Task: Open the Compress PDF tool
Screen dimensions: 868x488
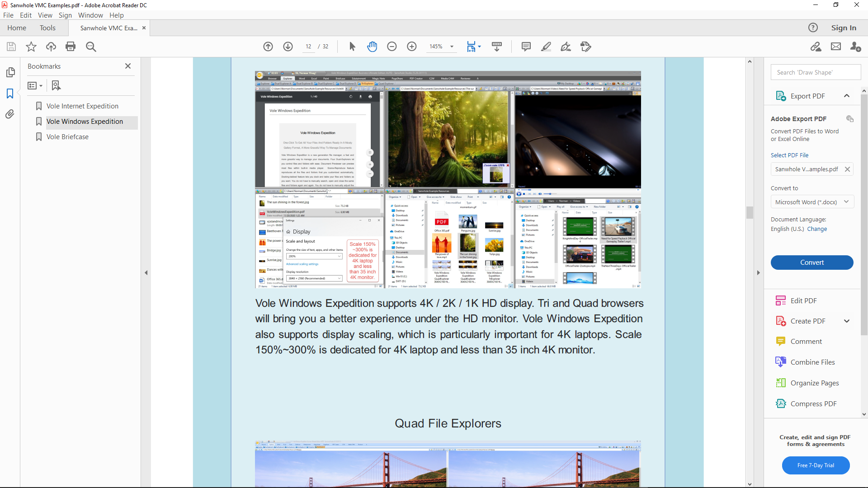Action: [813, 404]
